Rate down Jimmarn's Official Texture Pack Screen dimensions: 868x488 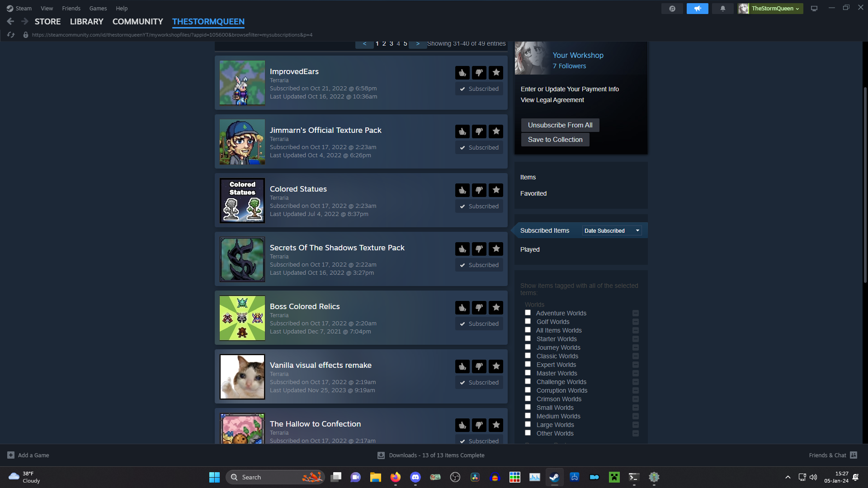tap(479, 131)
